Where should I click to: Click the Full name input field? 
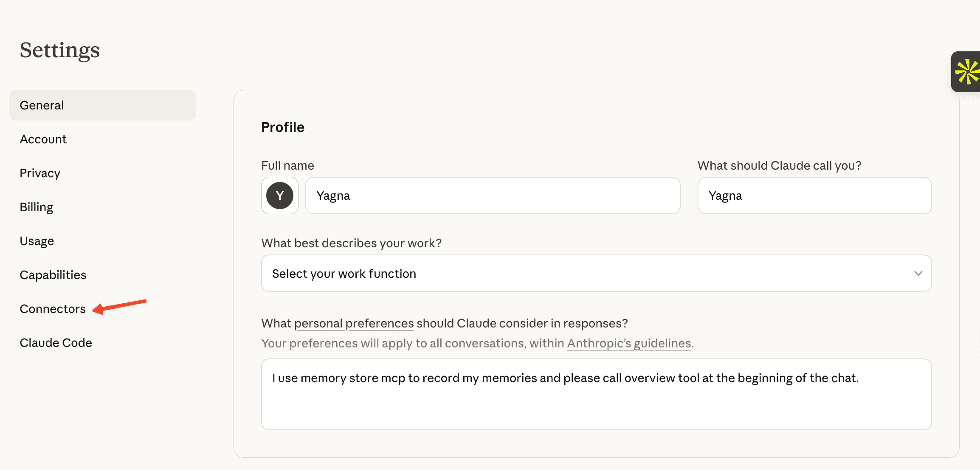click(x=493, y=196)
